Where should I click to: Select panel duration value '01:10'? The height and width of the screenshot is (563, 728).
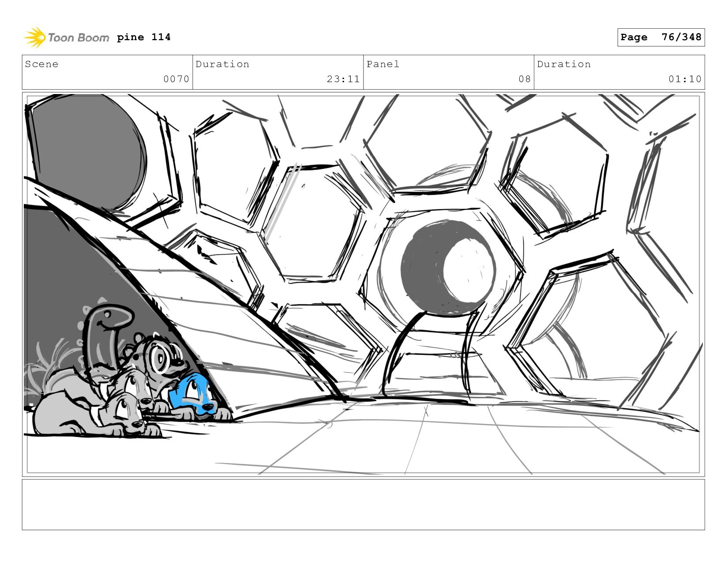point(685,79)
